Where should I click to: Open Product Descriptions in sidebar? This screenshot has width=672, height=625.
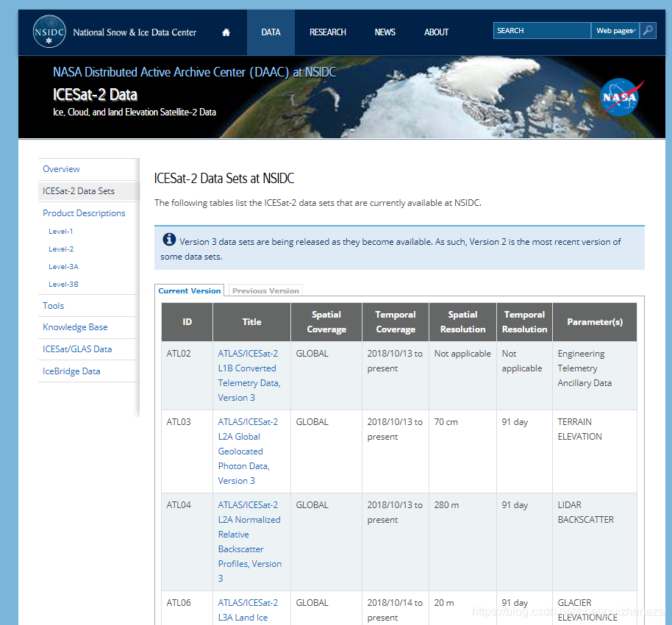click(x=84, y=213)
